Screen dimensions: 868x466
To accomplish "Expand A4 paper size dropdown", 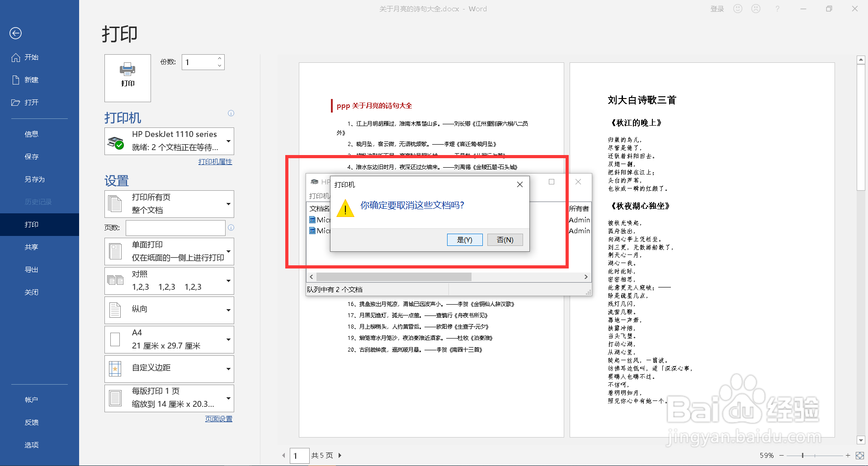I will [169, 339].
